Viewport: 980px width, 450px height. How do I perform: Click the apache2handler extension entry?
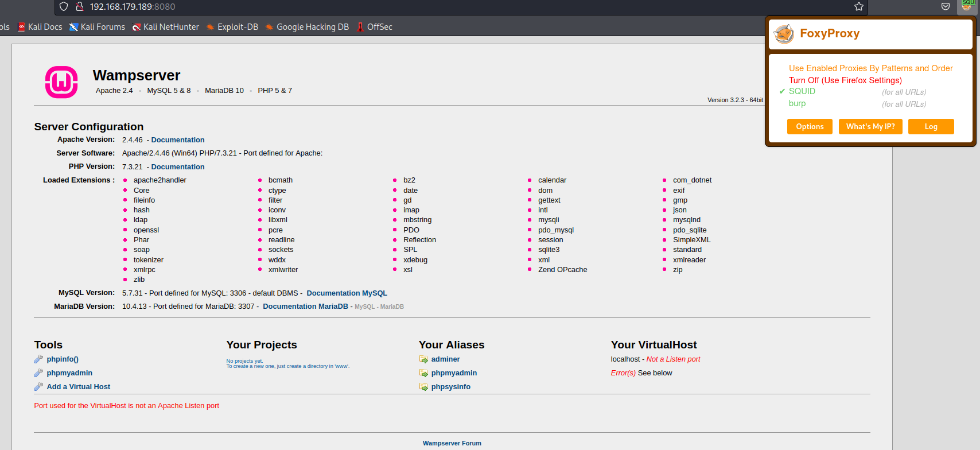(x=160, y=180)
